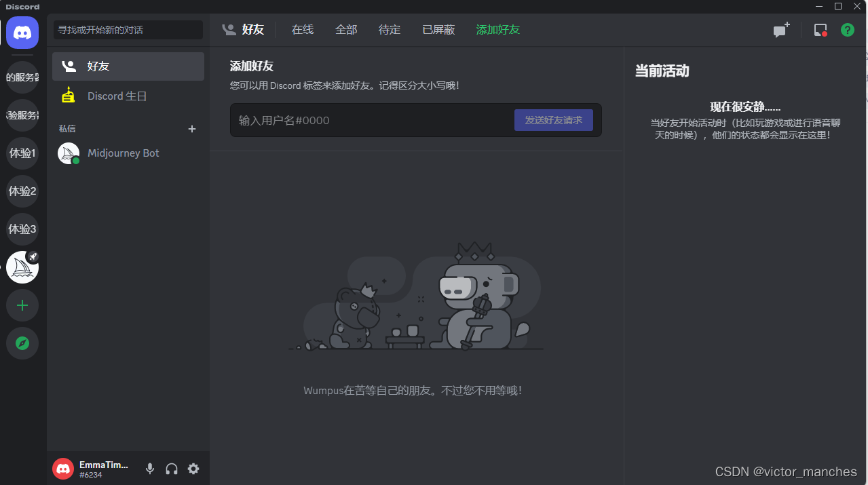Open the first server ending in 的服务器
Viewport: 868px width, 485px height.
point(22,77)
